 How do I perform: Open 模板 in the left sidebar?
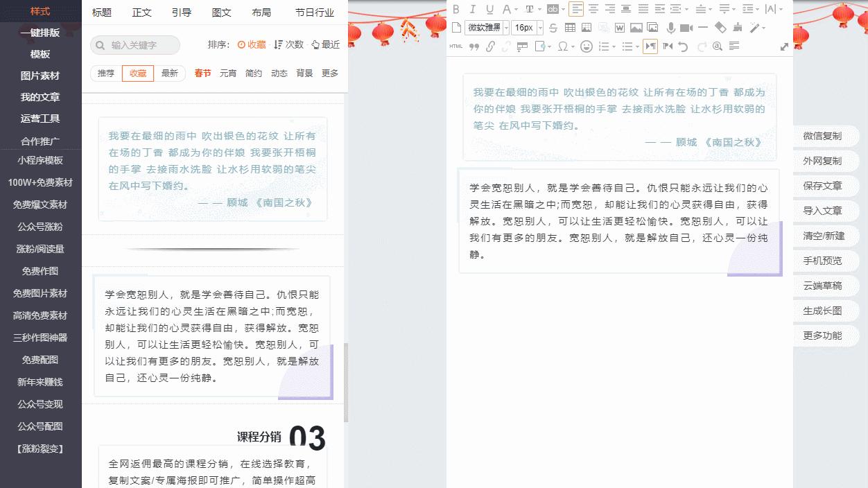coord(41,53)
